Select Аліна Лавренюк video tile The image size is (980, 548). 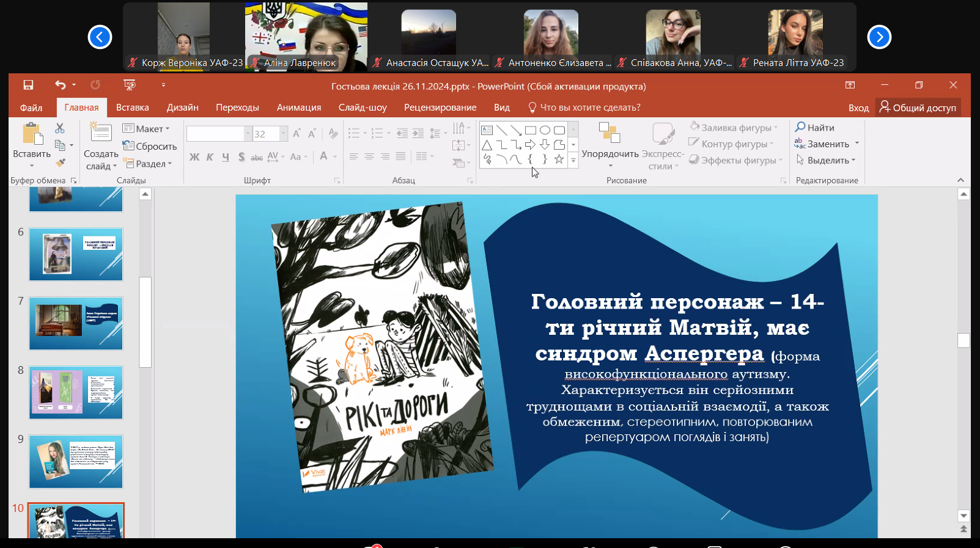click(306, 37)
